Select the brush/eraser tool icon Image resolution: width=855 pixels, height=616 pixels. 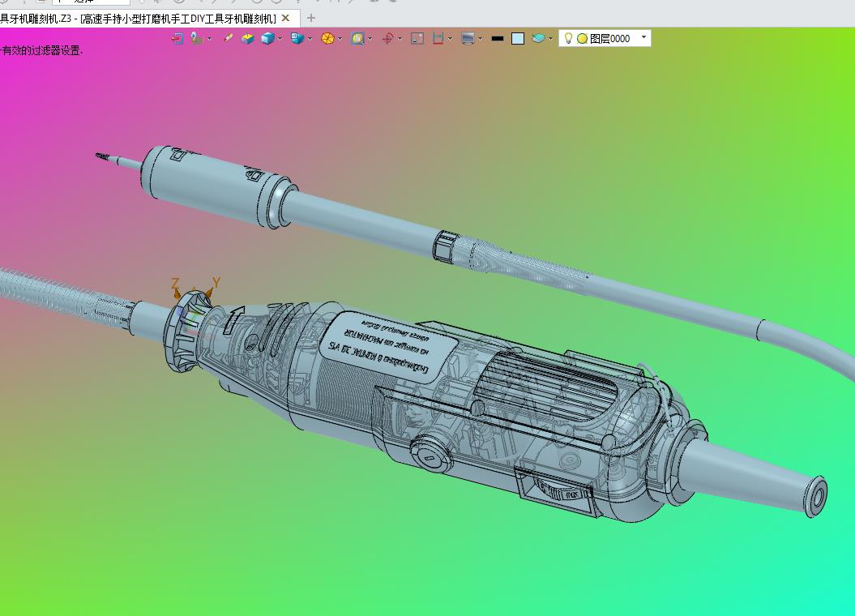[228, 39]
